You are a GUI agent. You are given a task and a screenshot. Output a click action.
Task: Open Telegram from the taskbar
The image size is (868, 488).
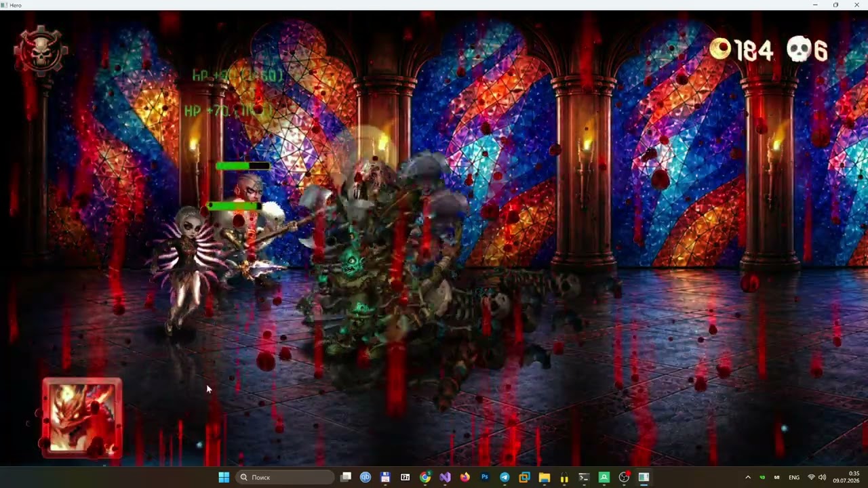505,477
